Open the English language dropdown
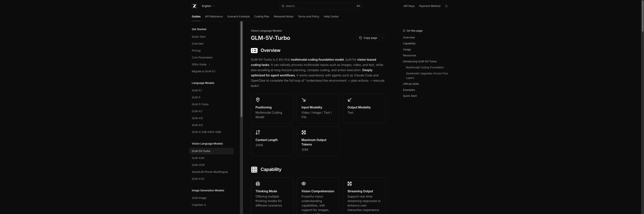The width and height of the screenshot is (644, 214). (208, 6)
